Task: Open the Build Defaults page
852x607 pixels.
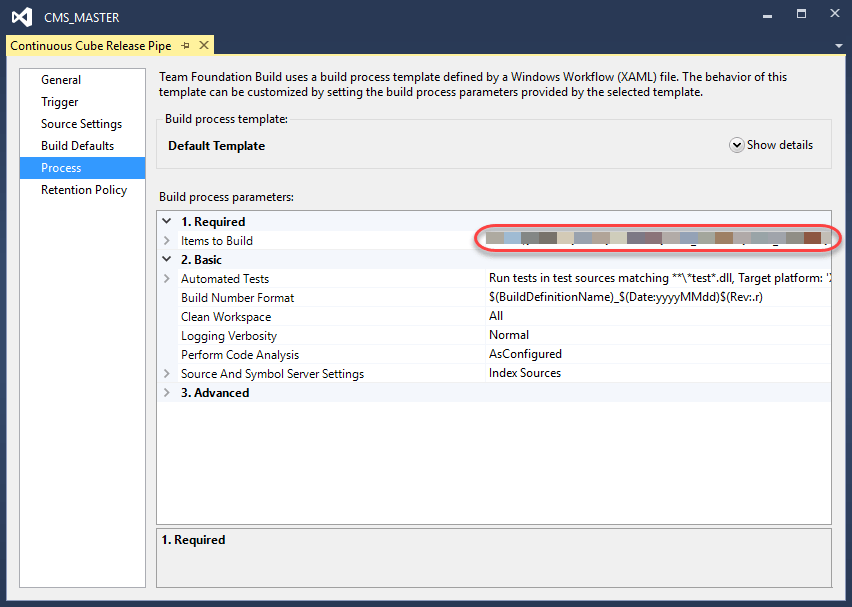Action: coord(78,146)
